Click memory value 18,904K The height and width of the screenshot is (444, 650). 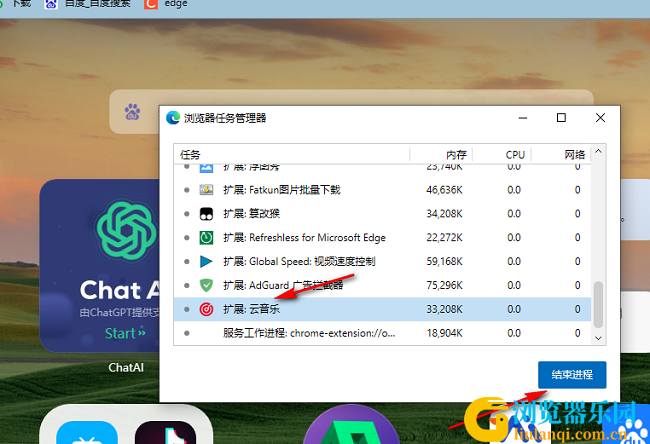click(x=444, y=333)
